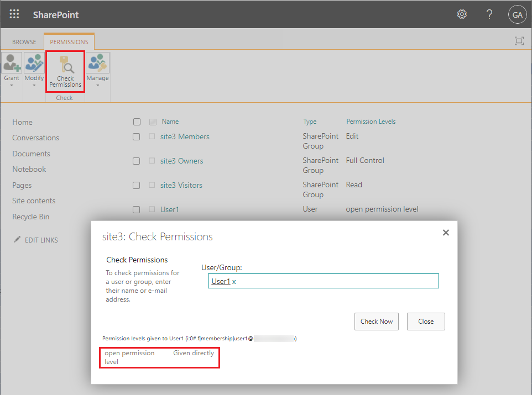Screen dimensions: 532x395
Task: Open Conversations in the left navigation
Action: pyautogui.click(x=35, y=138)
